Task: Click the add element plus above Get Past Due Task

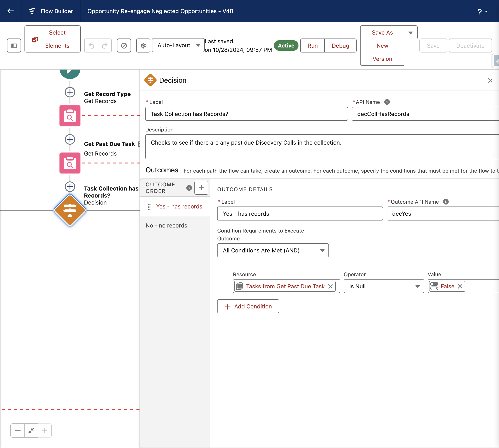Action: pyautogui.click(x=70, y=140)
